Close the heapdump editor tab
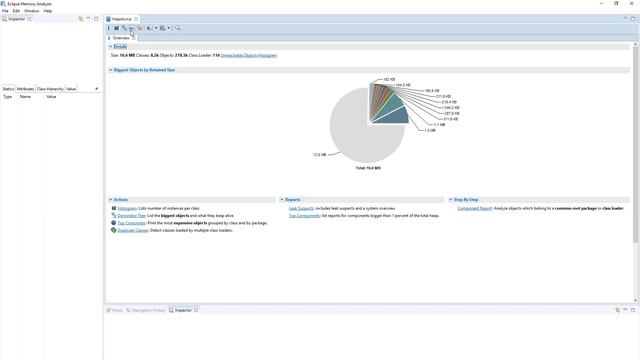Screen dimensions: 640x360 pos(136,19)
